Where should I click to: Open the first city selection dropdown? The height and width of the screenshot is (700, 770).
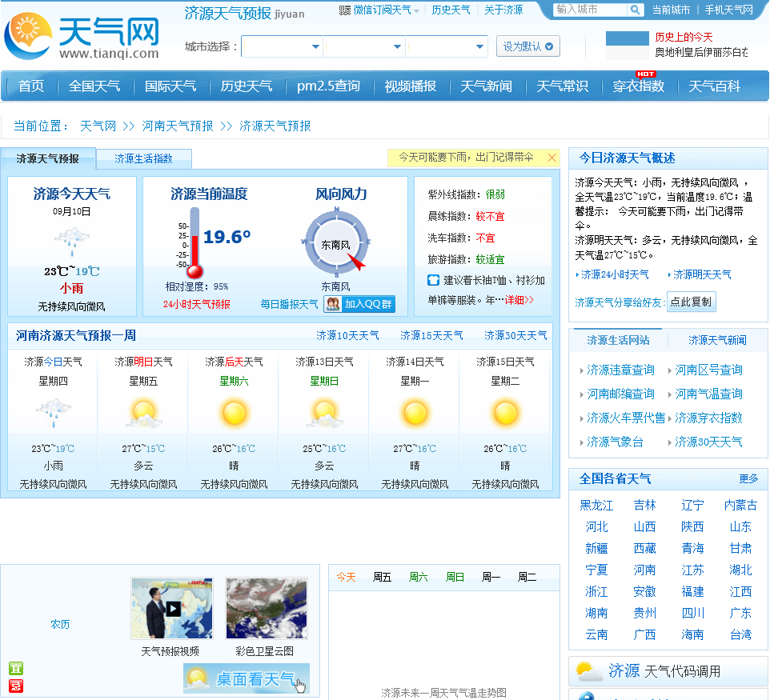tap(282, 47)
